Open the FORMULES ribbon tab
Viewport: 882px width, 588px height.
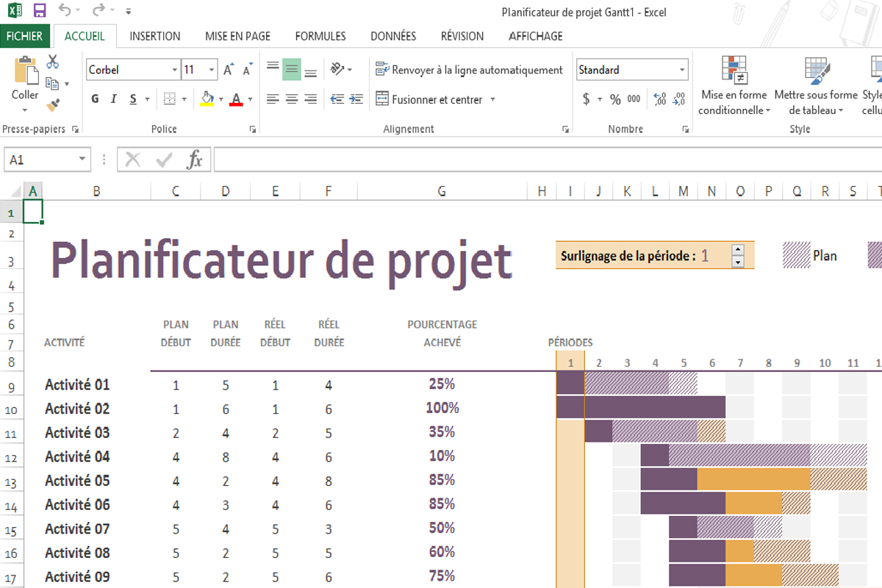320,36
